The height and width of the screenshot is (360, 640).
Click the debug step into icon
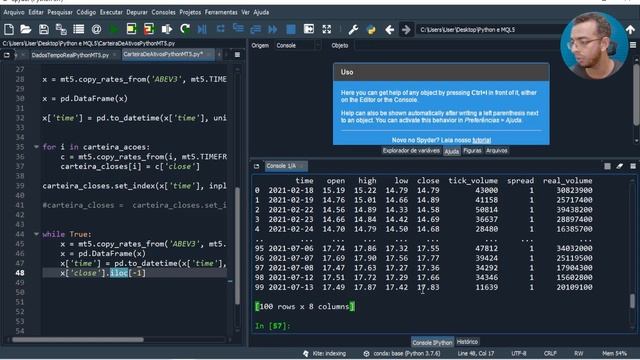(x=238, y=28)
